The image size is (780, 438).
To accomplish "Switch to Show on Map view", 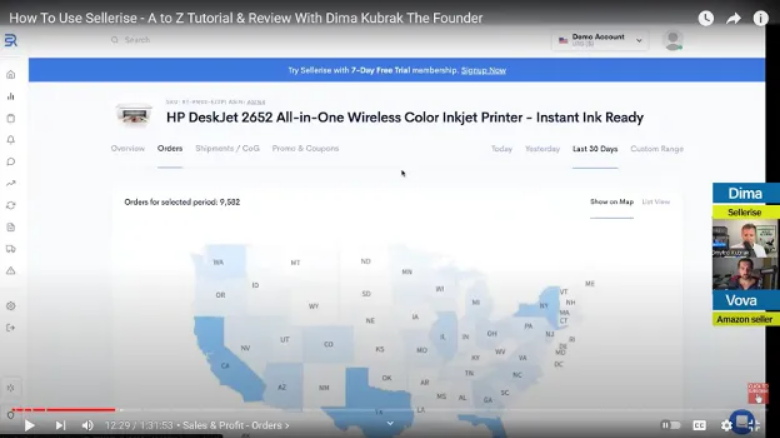I will (x=612, y=202).
